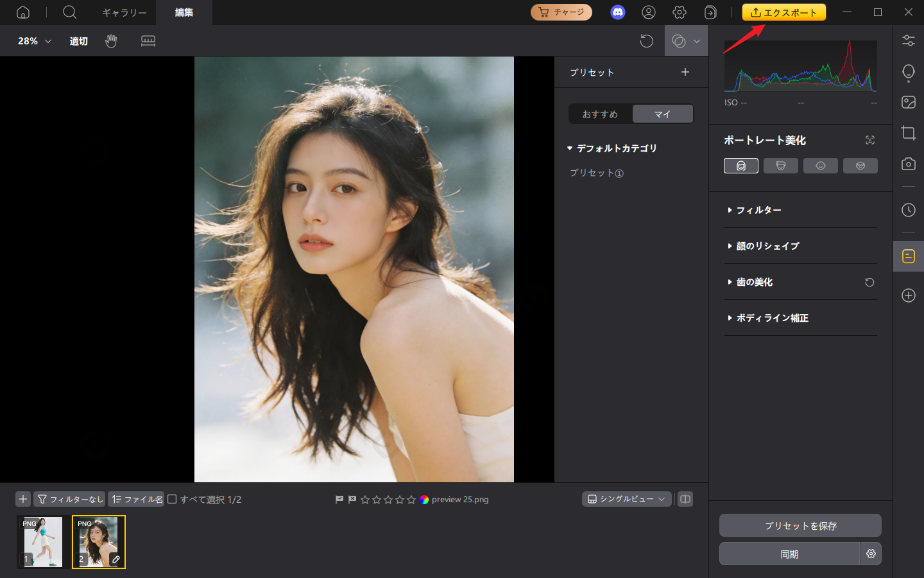Viewport: 924px width, 578px height.
Task: Switch to the おすすめ presets tab
Action: coord(600,114)
